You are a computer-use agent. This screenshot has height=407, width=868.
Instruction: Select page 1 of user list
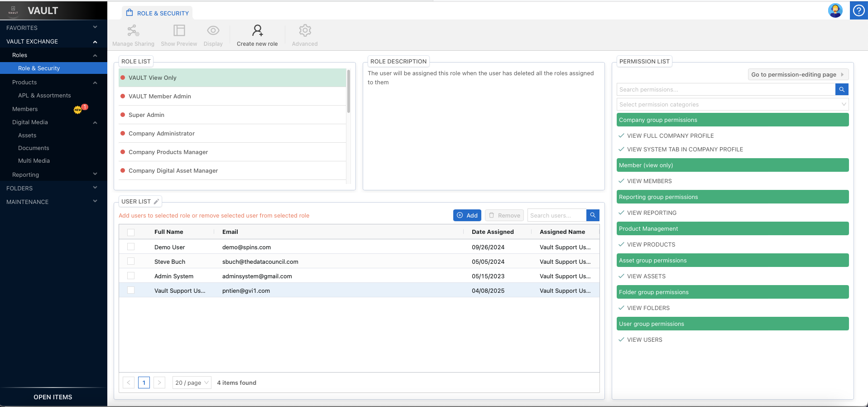click(x=144, y=383)
